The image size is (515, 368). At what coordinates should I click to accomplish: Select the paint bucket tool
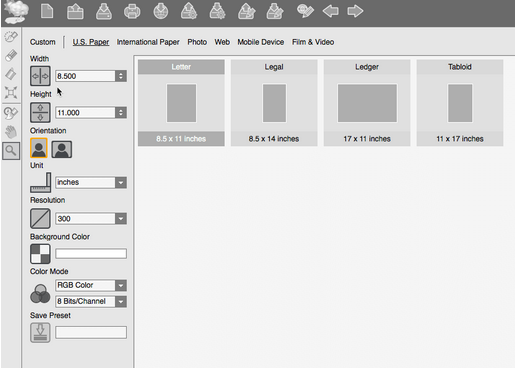tap(11, 74)
